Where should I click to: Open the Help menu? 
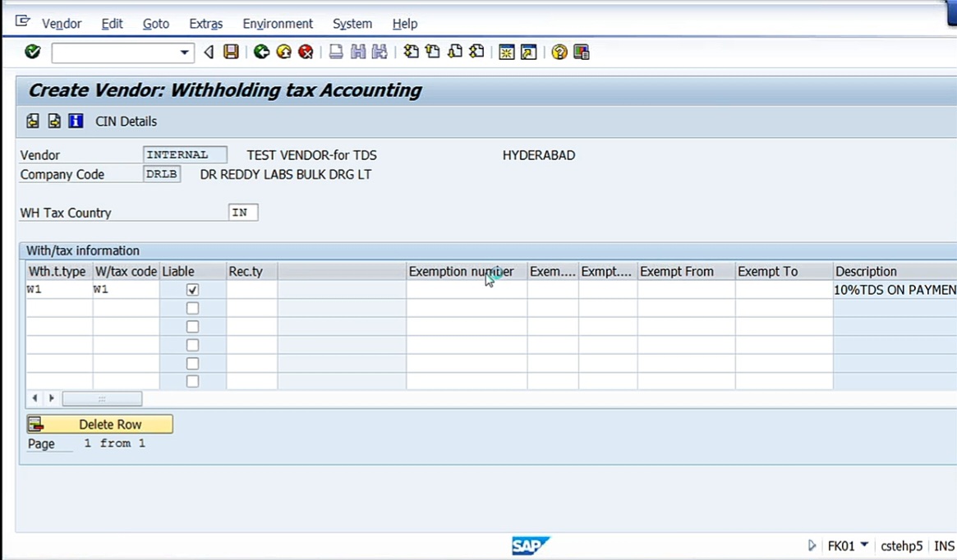405,24
